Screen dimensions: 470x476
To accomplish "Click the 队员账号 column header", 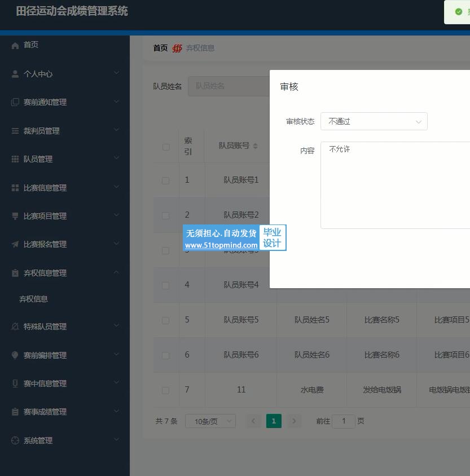I will point(234,146).
